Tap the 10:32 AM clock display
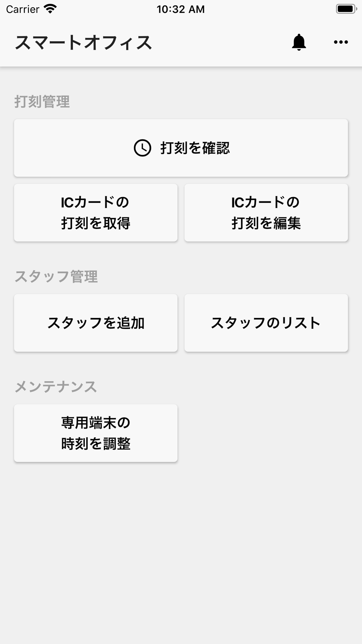This screenshot has height=644, width=362. pos(181,9)
